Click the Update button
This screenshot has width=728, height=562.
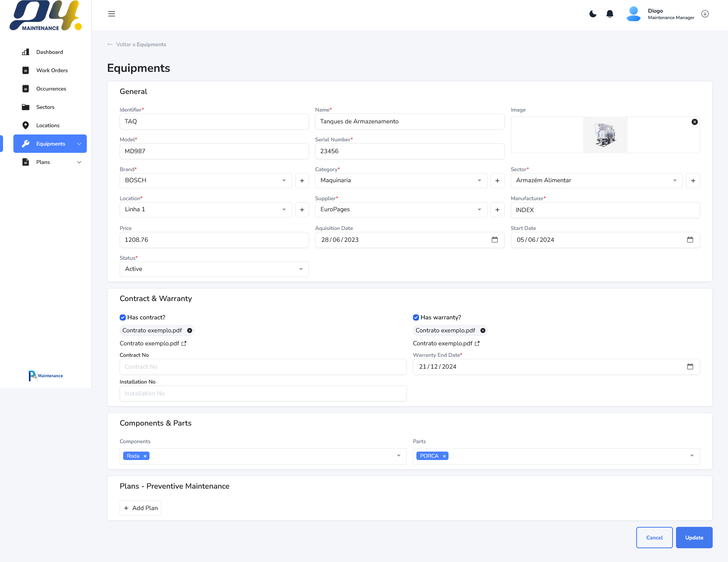(694, 538)
